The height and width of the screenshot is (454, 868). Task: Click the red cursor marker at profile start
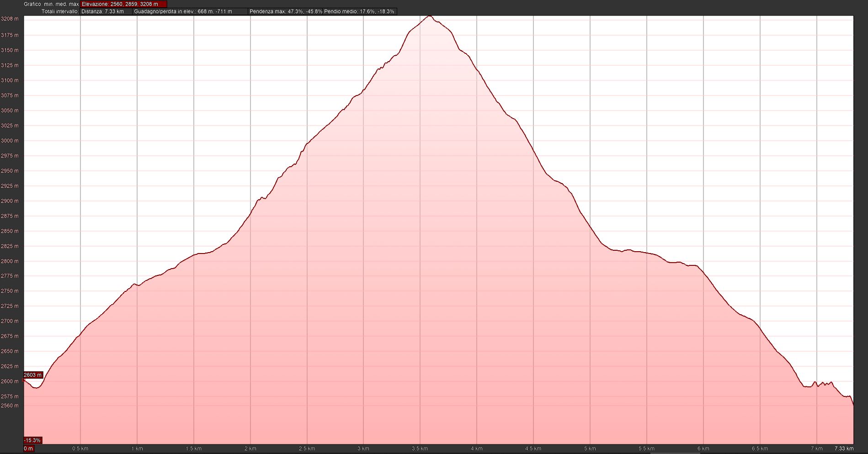coord(24,380)
